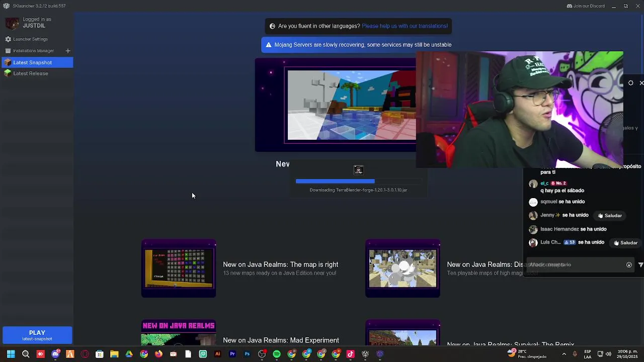Open clock showing 10:06 p. m.
The height and width of the screenshot is (362, 644).
628,354
